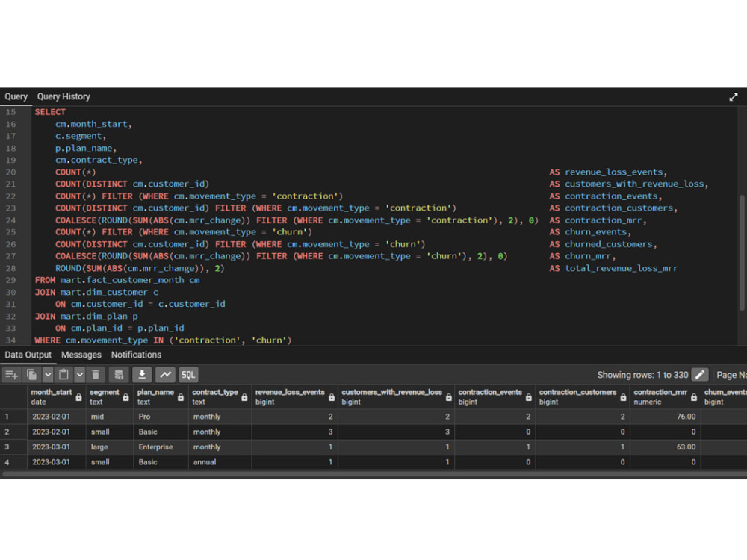Screen dimensions: 747x560
Task: Click line number 28 in the gutter
Action: click(10, 268)
